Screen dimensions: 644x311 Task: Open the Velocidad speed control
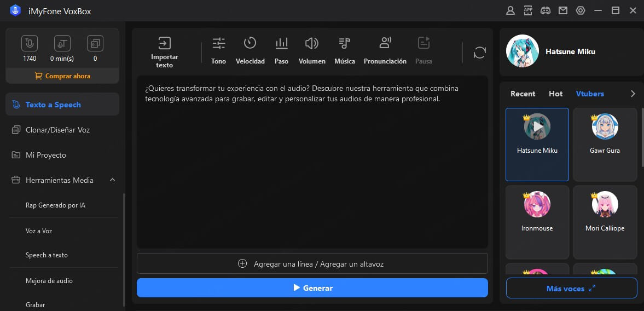click(x=250, y=51)
